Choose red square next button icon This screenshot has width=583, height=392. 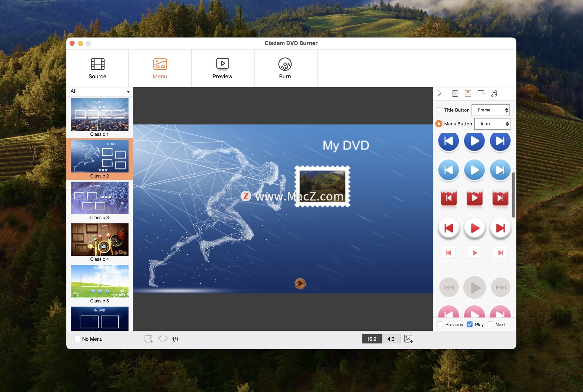click(500, 198)
